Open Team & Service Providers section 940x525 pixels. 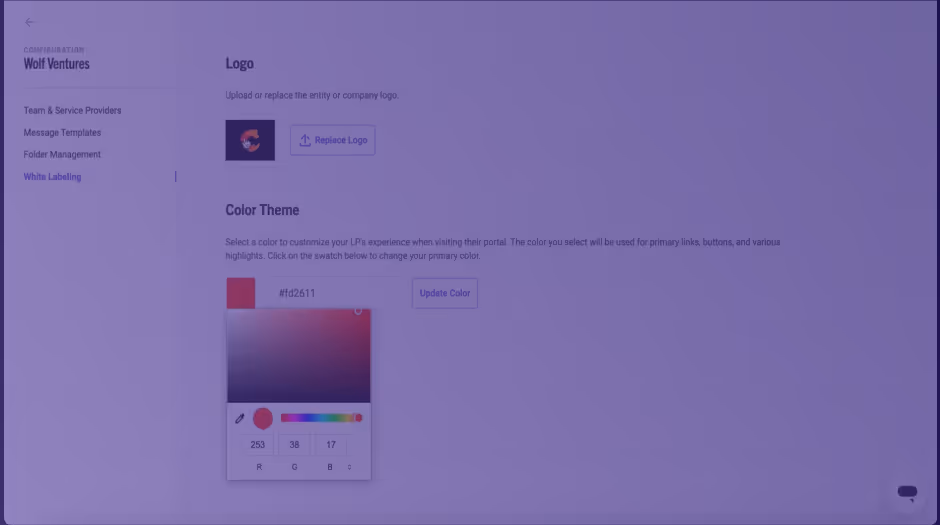coord(72,110)
